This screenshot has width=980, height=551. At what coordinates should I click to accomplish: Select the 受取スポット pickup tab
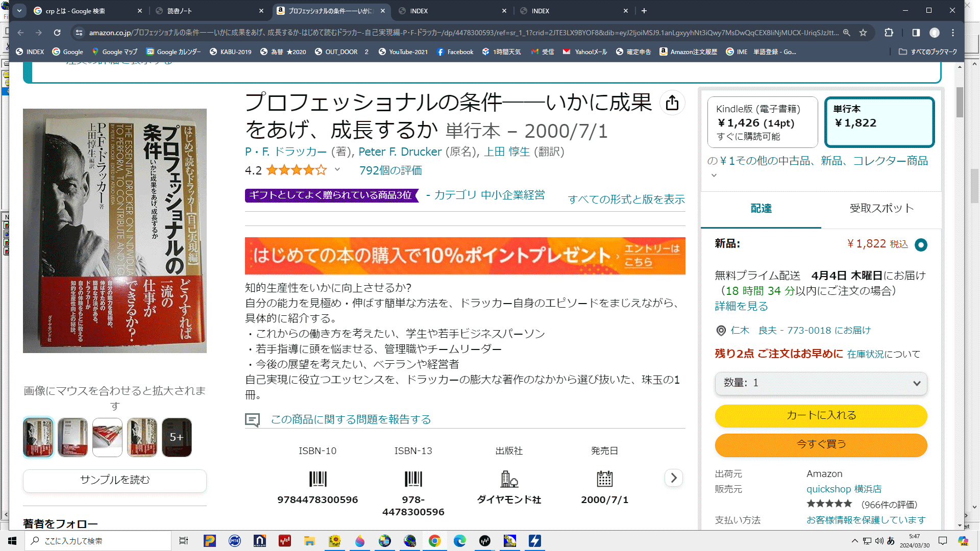(881, 209)
